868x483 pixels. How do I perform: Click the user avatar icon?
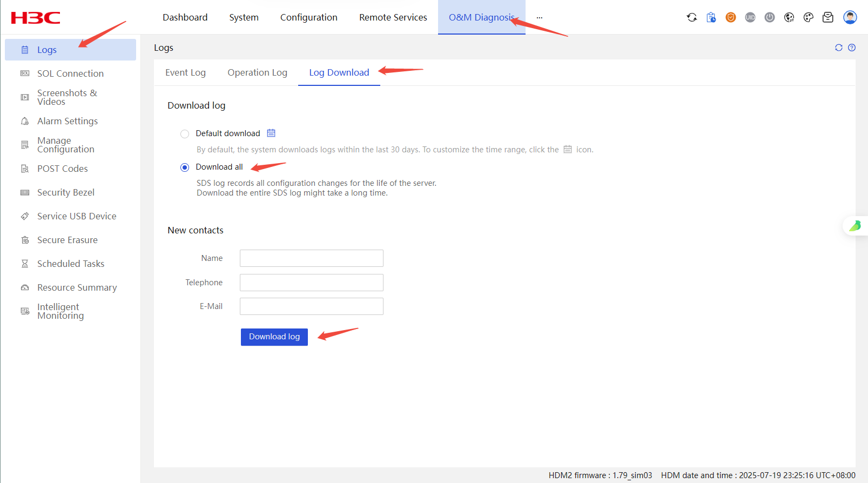(850, 17)
